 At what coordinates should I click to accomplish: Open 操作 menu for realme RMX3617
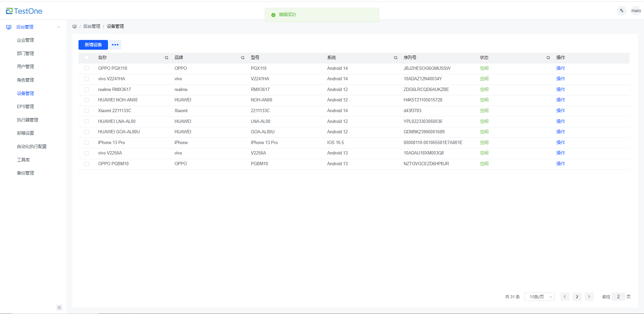560,89
